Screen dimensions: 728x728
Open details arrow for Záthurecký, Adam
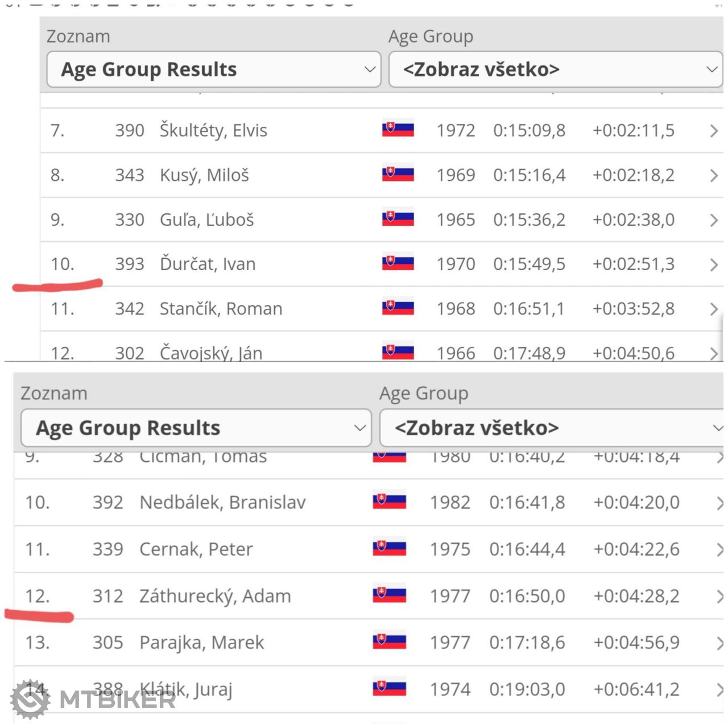[x=720, y=596]
